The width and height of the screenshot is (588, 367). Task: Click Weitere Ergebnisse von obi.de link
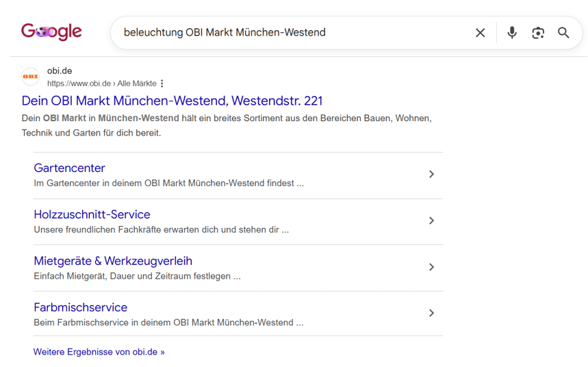tap(99, 352)
